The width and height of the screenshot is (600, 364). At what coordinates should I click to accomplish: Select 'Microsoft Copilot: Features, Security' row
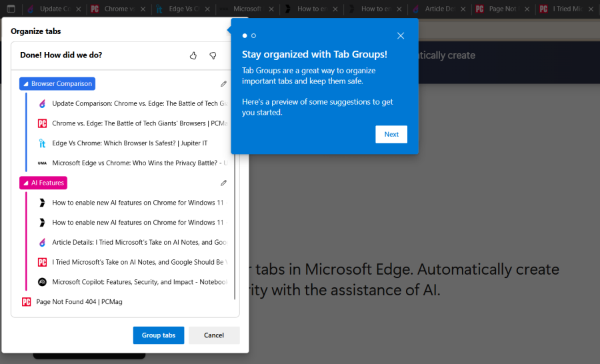coord(131,282)
